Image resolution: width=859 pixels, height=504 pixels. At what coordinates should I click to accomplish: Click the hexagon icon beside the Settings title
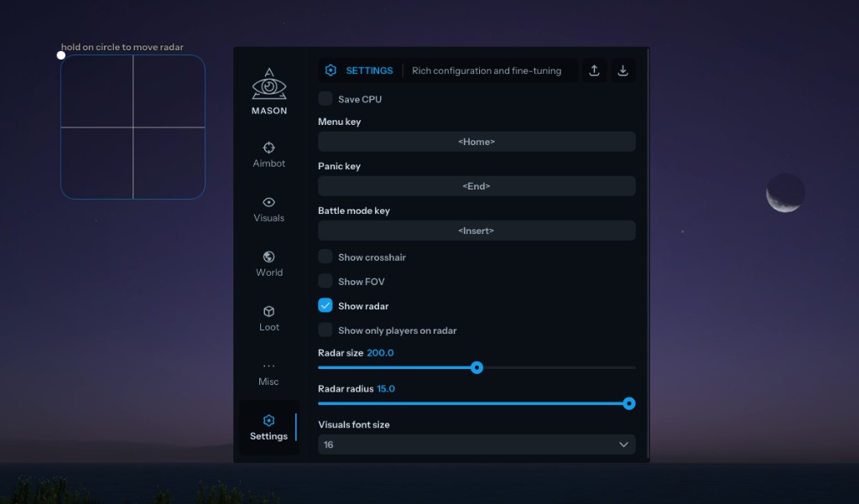click(x=331, y=70)
